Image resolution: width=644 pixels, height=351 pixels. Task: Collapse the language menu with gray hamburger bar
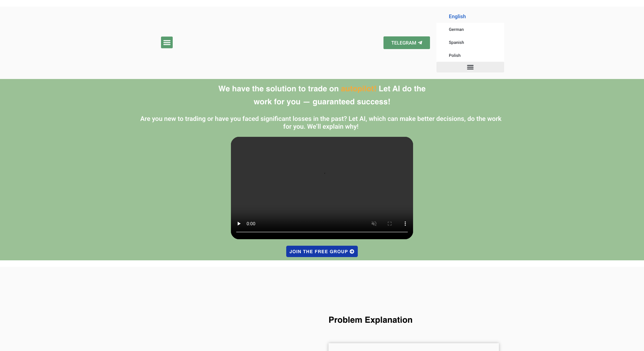[470, 67]
